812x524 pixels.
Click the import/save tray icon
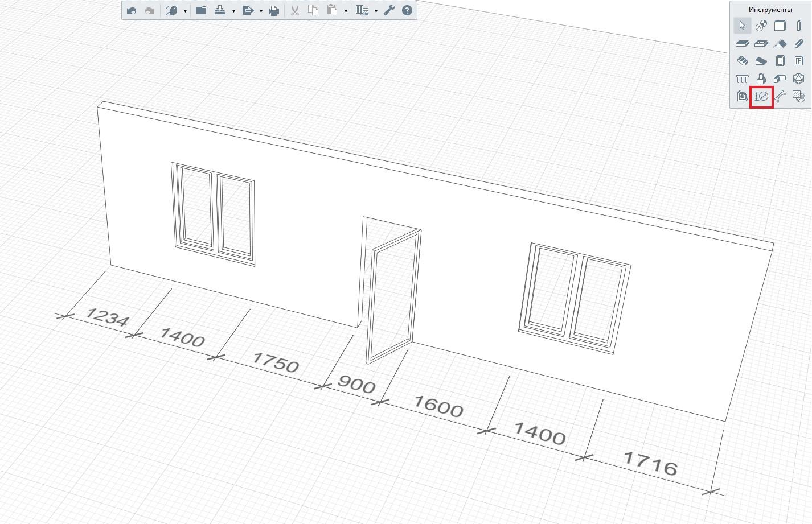[220, 10]
